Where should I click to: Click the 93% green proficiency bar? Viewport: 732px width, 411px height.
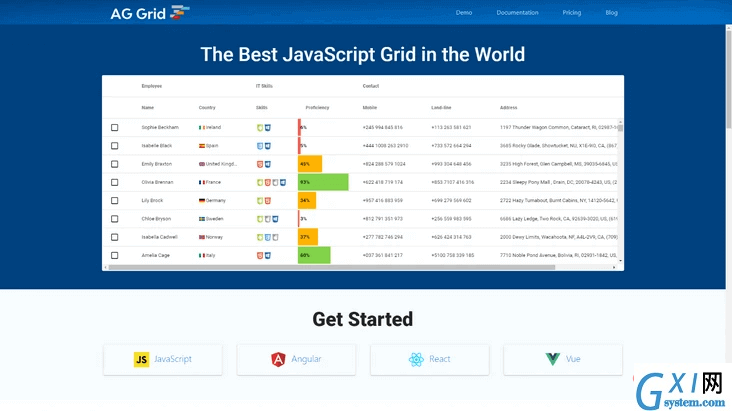323,182
